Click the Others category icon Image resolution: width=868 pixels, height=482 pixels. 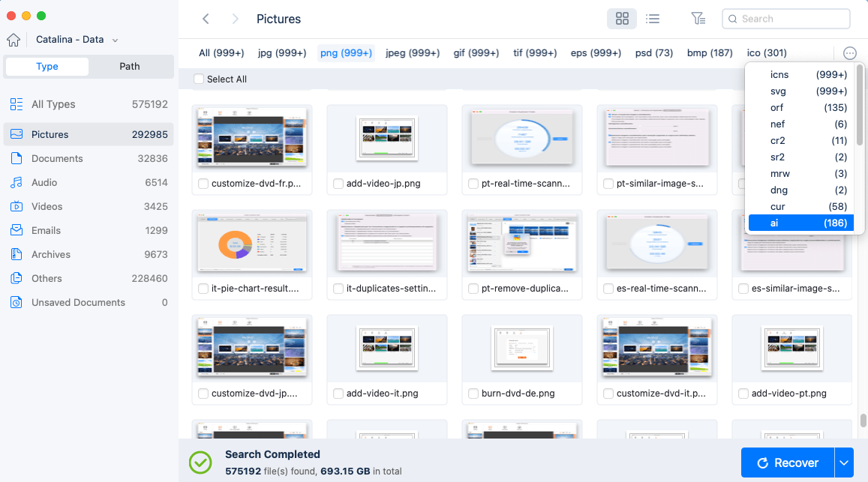[17, 278]
